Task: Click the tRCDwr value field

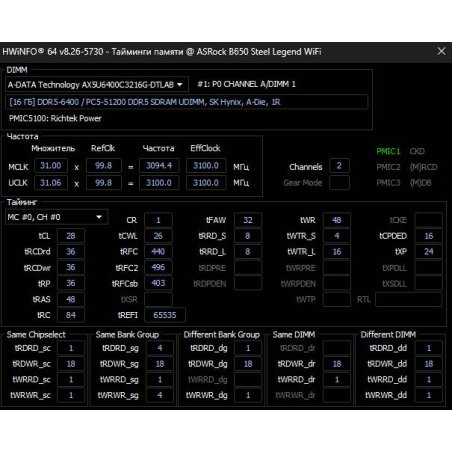Action: [x=71, y=267]
